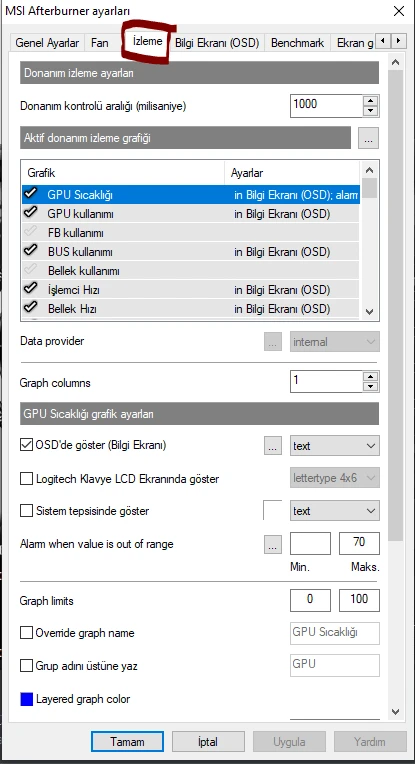The image size is (415, 764).
Task: Check Logitech Klavye LCD Ekranında göster
Action: tap(26, 478)
